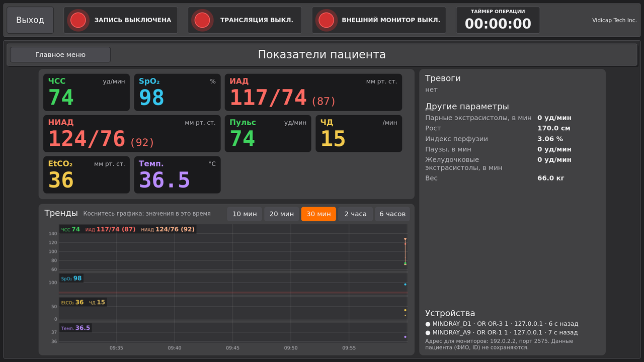Open the 'SpO₂' 98 % card
The height and width of the screenshot is (362, 644).
coord(177,93)
